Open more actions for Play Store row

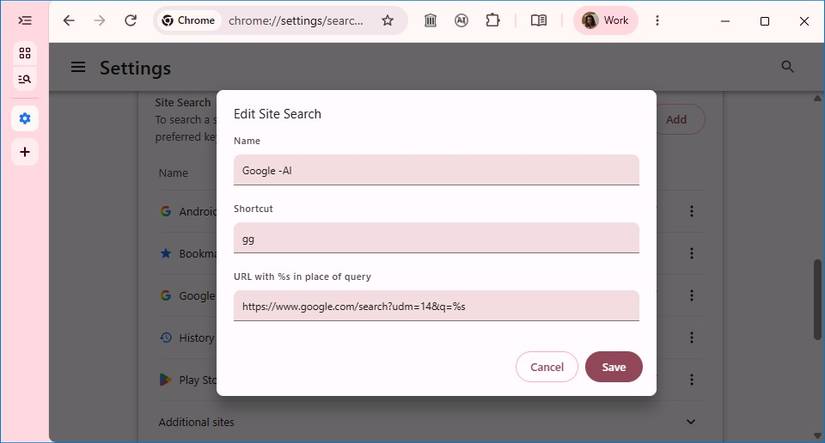(x=691, y=379)
